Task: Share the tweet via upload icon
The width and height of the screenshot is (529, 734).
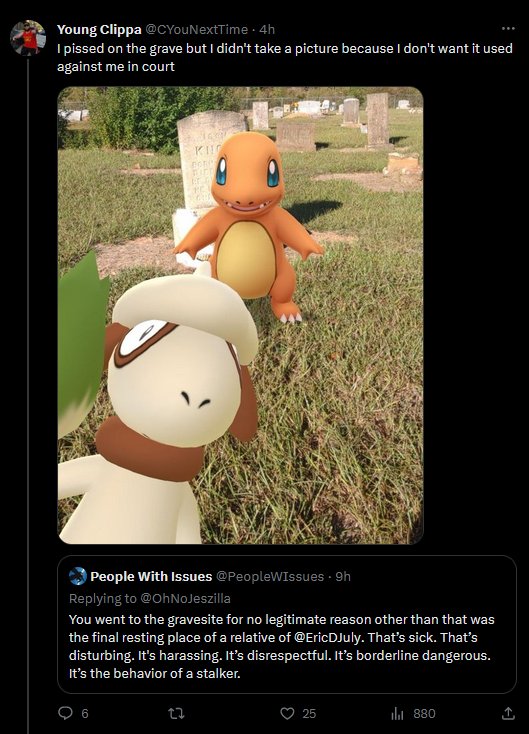Action: tap(508, 713)
